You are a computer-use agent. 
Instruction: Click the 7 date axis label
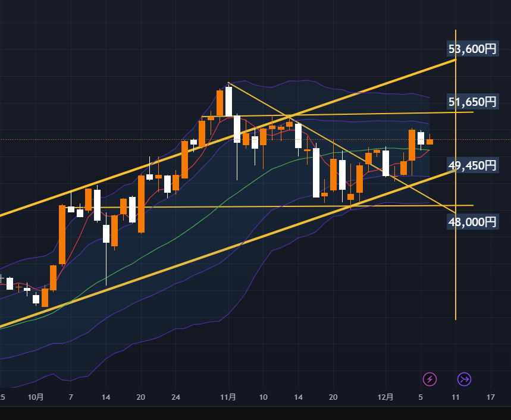71,397
